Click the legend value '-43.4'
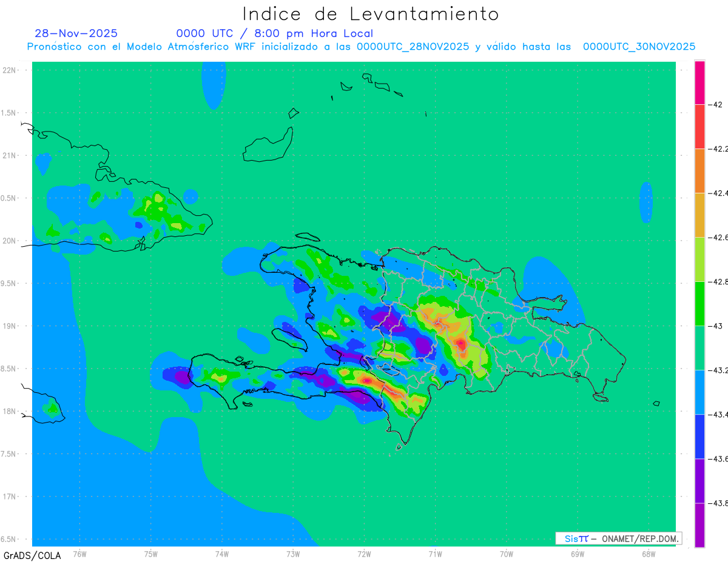Screen dimensions: 728x562 pyautogui.click(x=719, y=415)
